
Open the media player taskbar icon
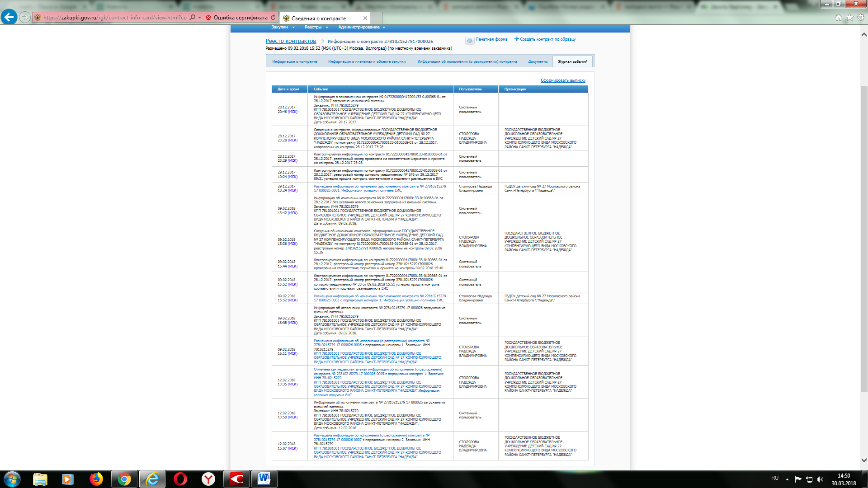click(68, 479)
